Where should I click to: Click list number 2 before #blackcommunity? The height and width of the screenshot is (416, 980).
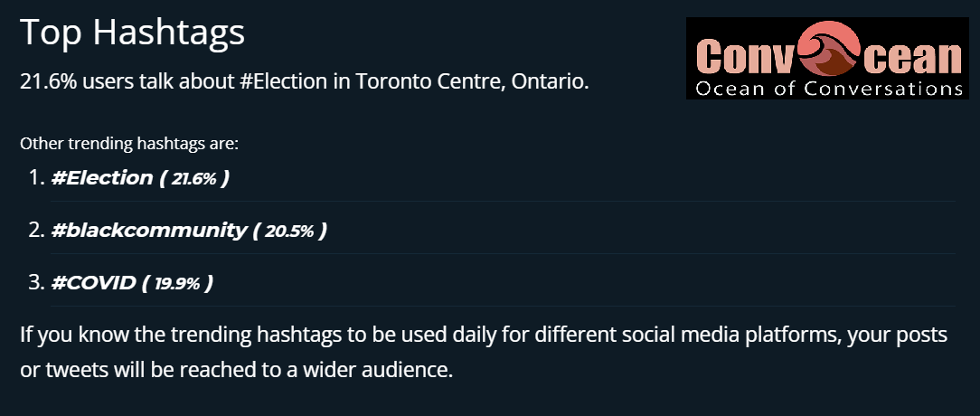pos(36,231)
